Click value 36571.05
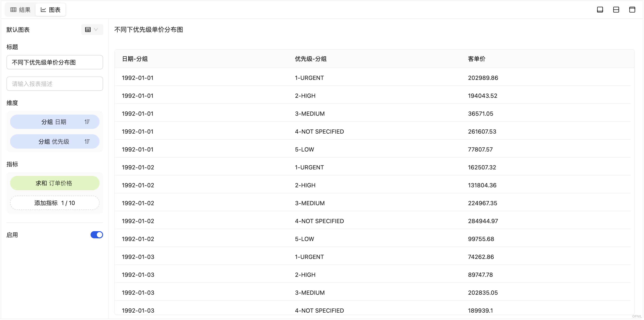Screen dimensions: 644x320 481,114
